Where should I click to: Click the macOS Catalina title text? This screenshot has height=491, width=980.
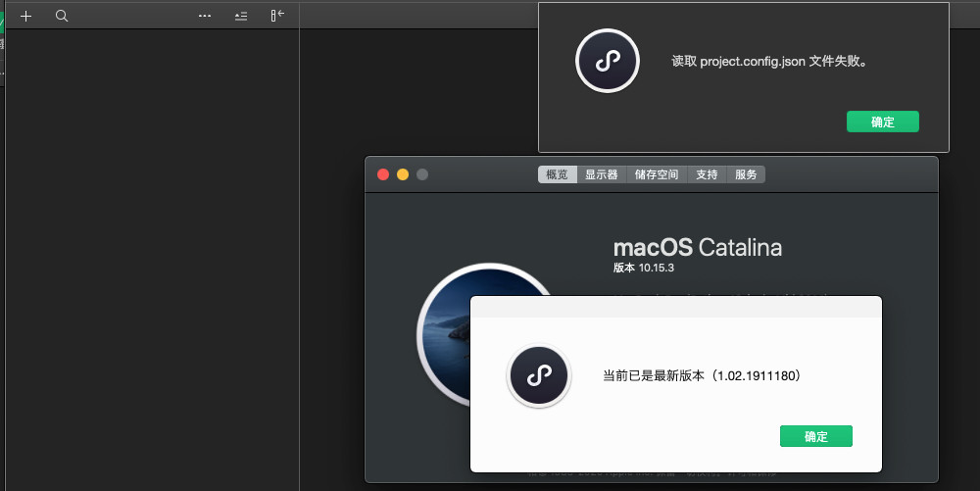(x=698, y=247)
